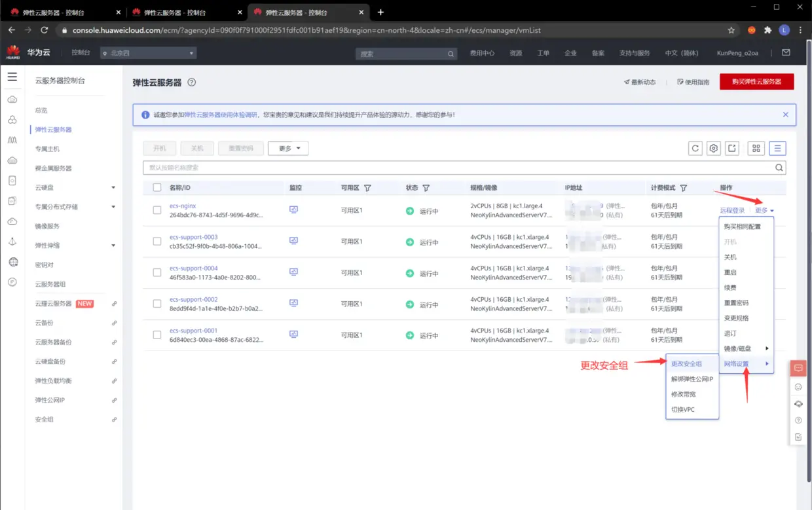Expand 弹性伸缩 in the sidebar
Screen dimensions: 812x510
(x=113, y=246)
